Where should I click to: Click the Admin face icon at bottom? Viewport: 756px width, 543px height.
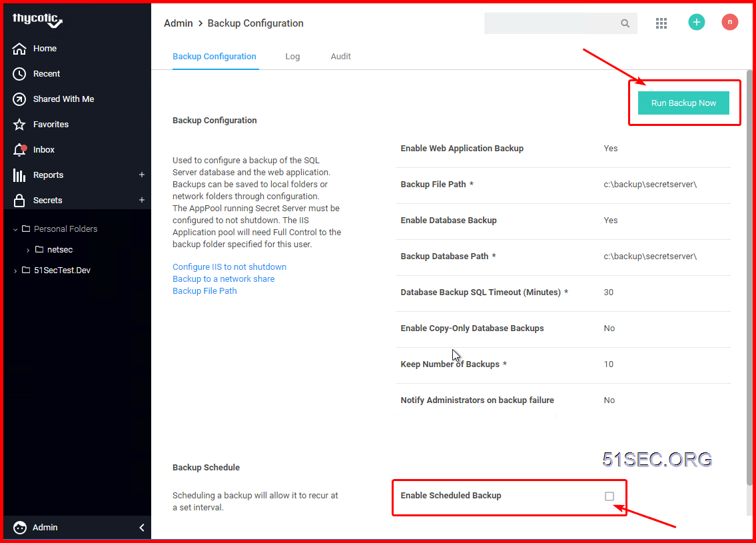point(20,528)
